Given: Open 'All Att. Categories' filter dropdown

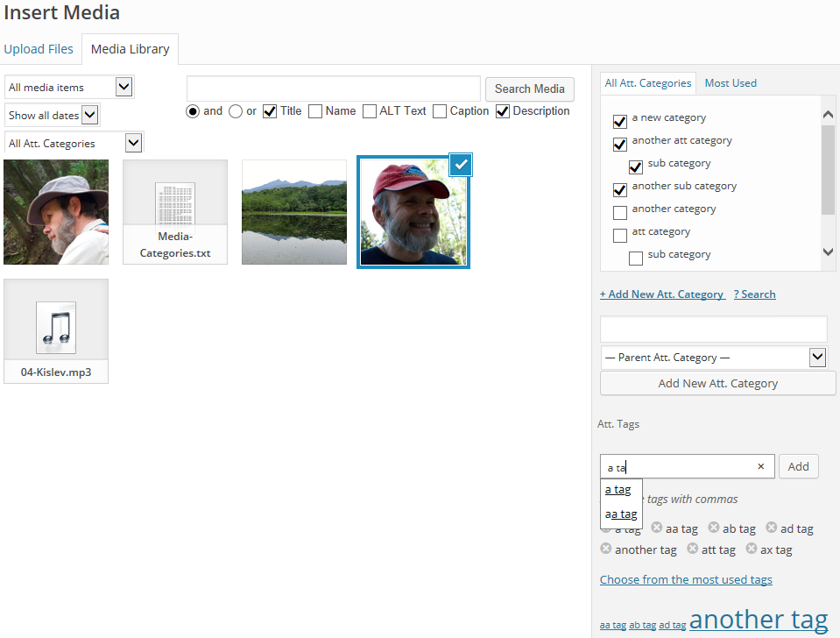Looking at the screenshot, I should (x=74, y=143).
